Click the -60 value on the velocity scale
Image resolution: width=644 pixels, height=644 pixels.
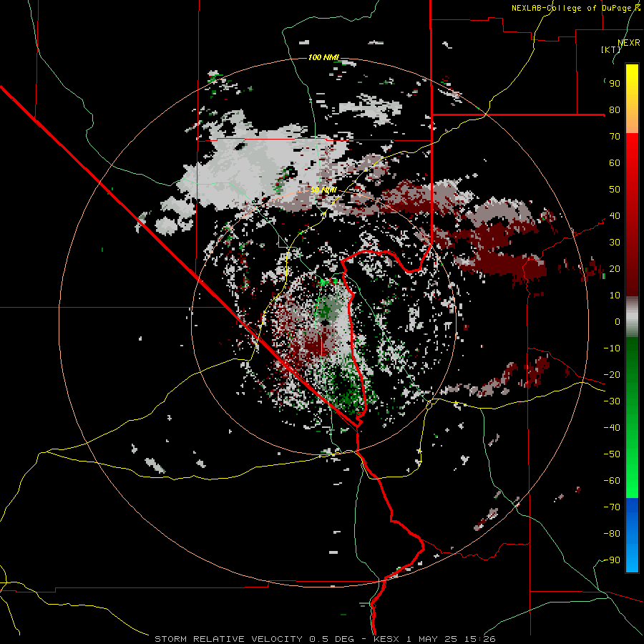[x=612, y=481]
